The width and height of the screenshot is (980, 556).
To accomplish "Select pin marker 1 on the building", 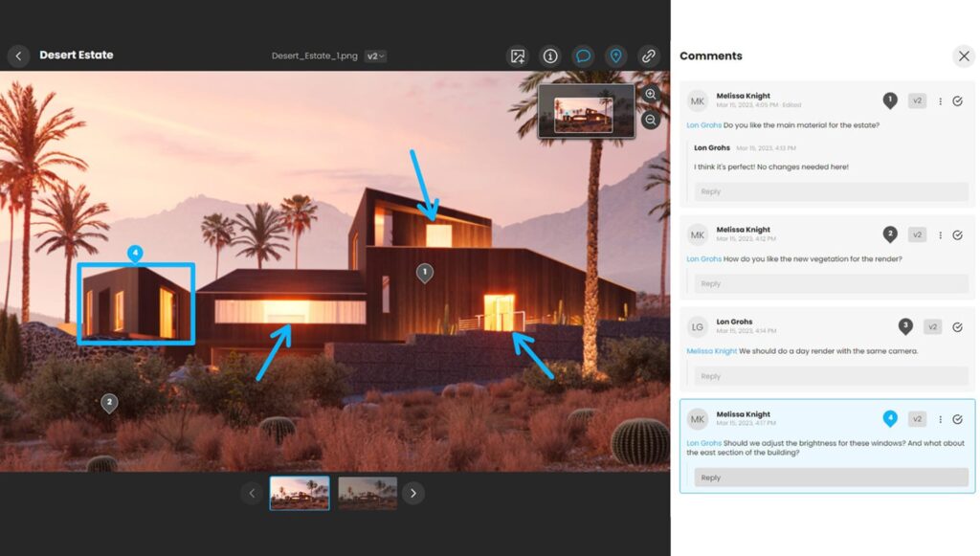I will click(425, 273).
